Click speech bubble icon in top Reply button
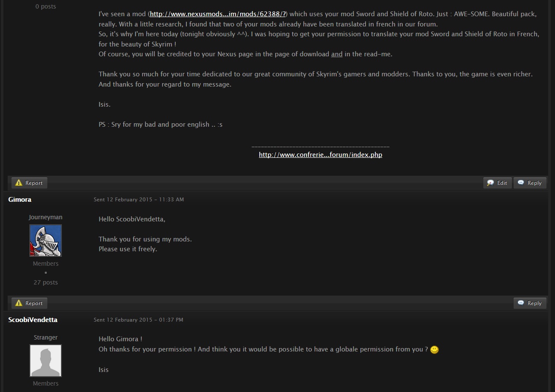The image size is (555, 392). point(521,183)
